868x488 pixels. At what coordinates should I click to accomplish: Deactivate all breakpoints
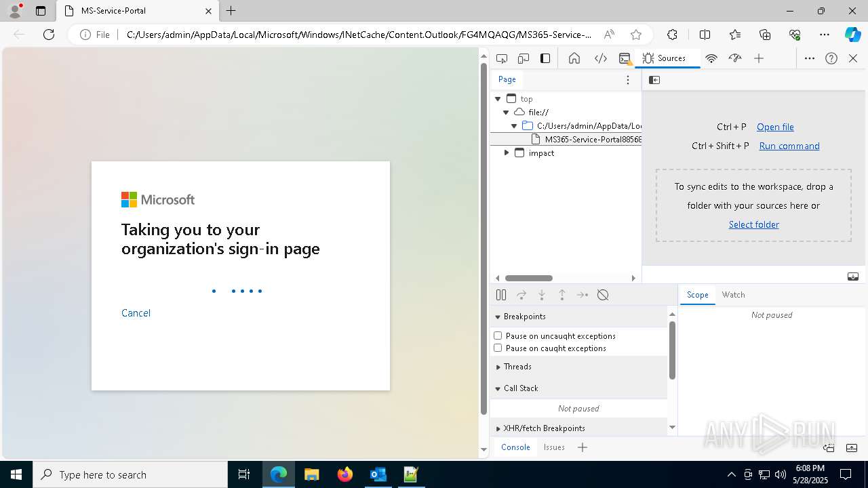click(603, 295)
